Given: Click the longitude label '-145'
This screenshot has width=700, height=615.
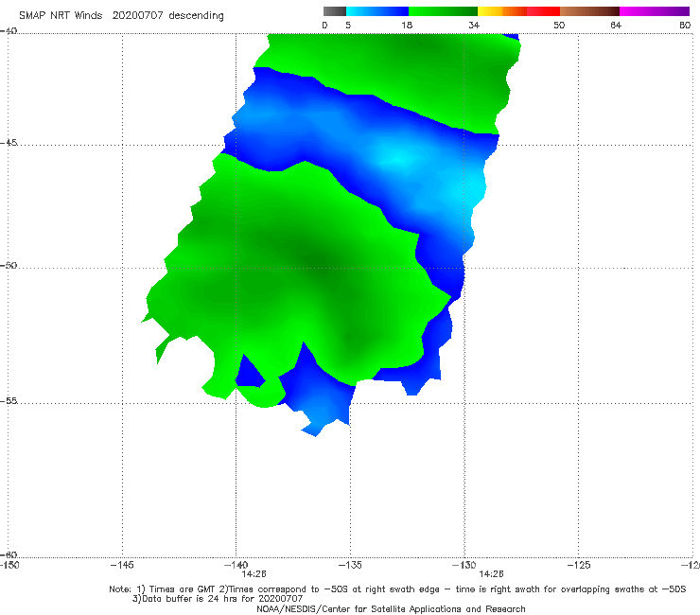Looking at the screenshot, I should (122, 565).
